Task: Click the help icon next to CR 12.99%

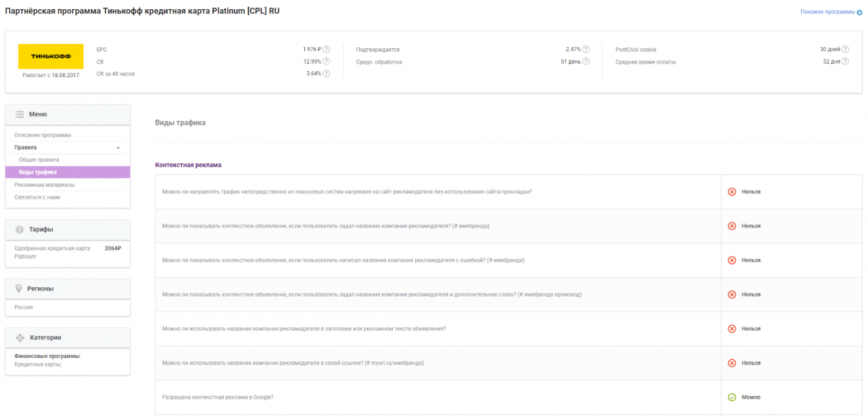Action: tap(326, 61)
